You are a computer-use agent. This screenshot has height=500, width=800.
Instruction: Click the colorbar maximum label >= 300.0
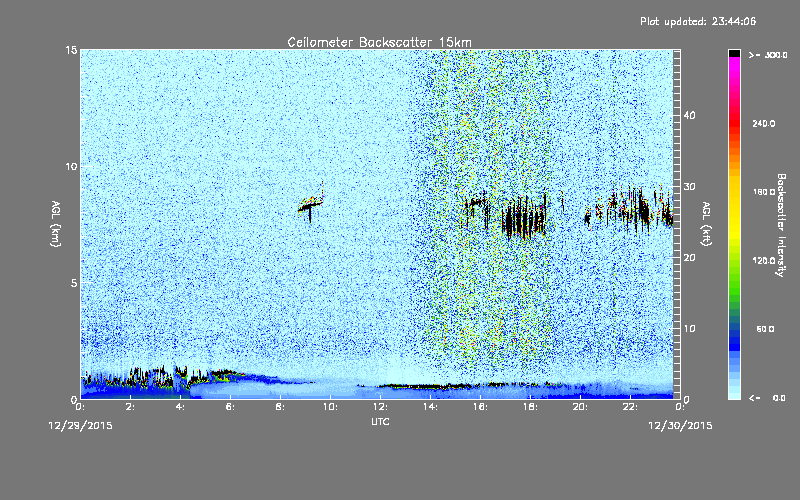pyautogui.click(x=768, y=55)
